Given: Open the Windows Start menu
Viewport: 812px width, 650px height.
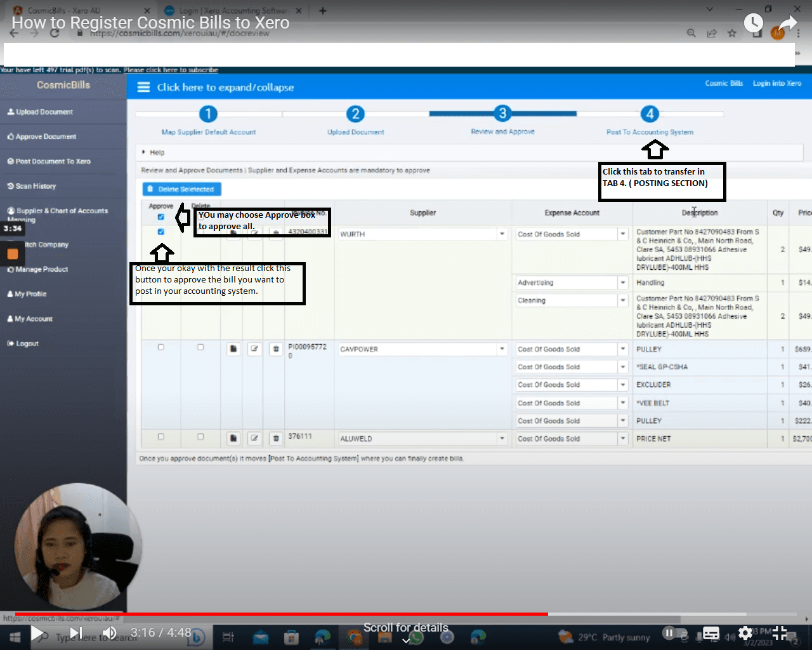Looking at the screenshot, I should point(15,636).
